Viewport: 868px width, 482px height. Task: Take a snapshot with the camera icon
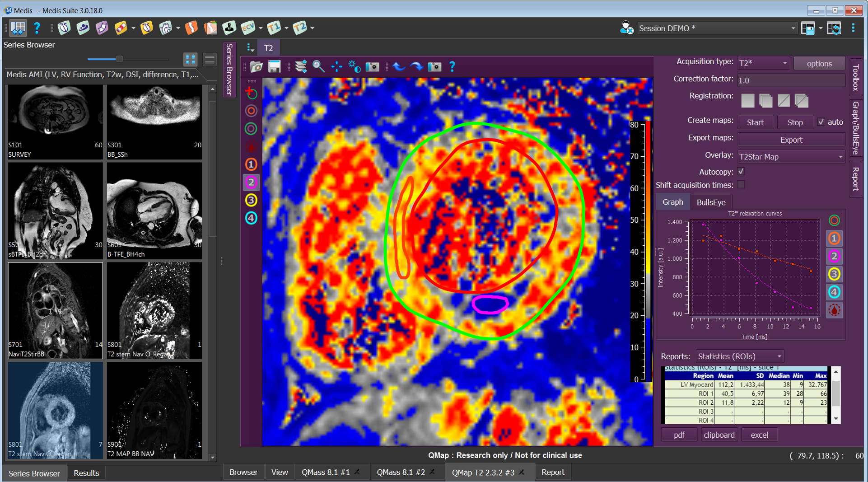[372, 67]
